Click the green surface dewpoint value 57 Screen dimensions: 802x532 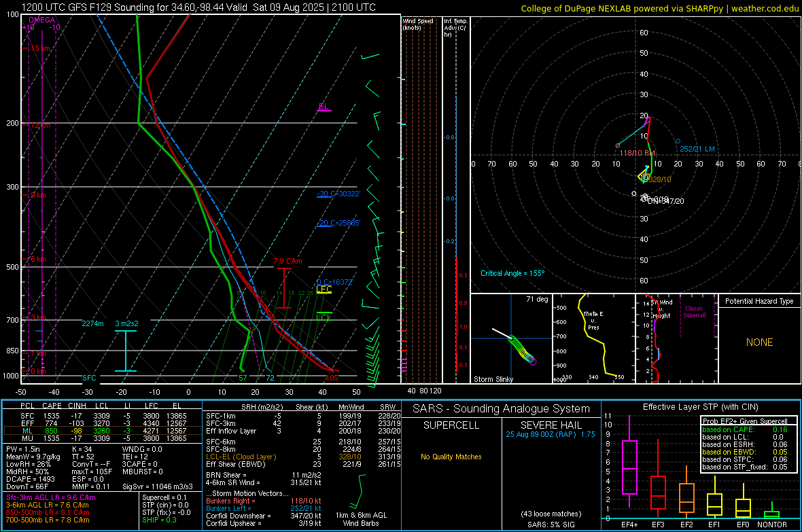coord(243,378)
